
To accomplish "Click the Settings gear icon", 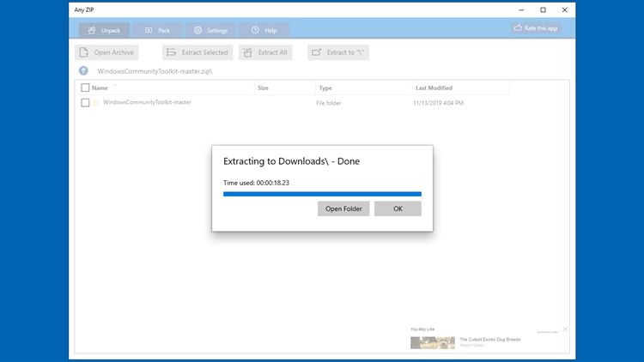I will 198,30.
